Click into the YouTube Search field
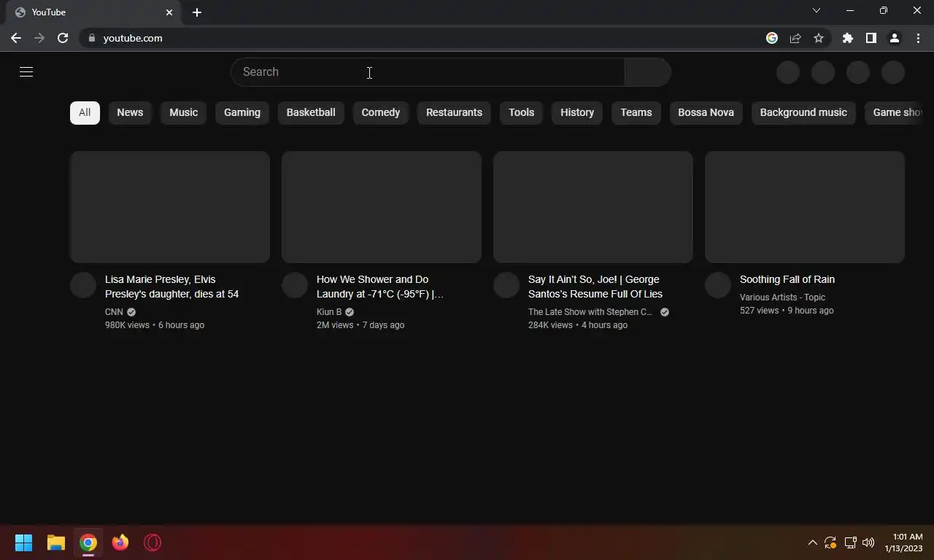Viewport: 934px width, 560px height. click(x=428, y=72)
